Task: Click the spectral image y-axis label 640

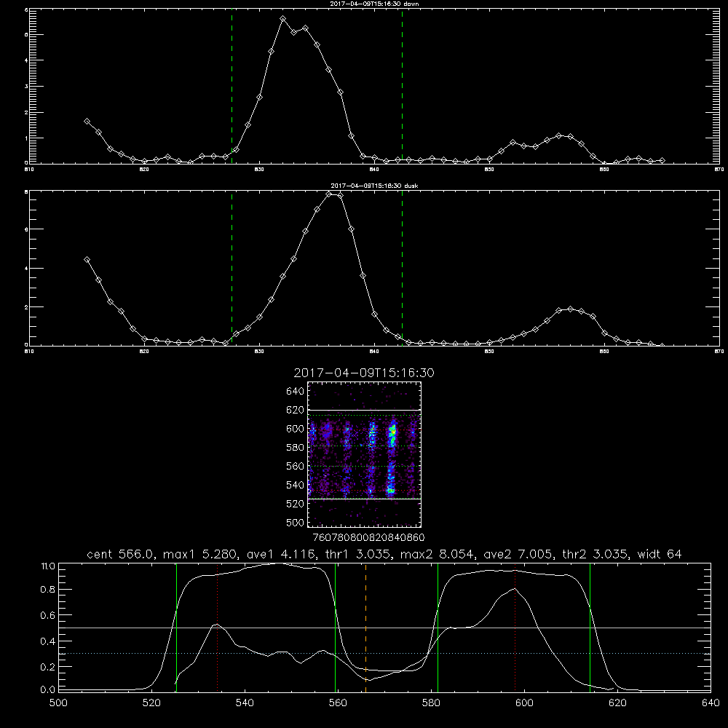Action: coord(296,392)
